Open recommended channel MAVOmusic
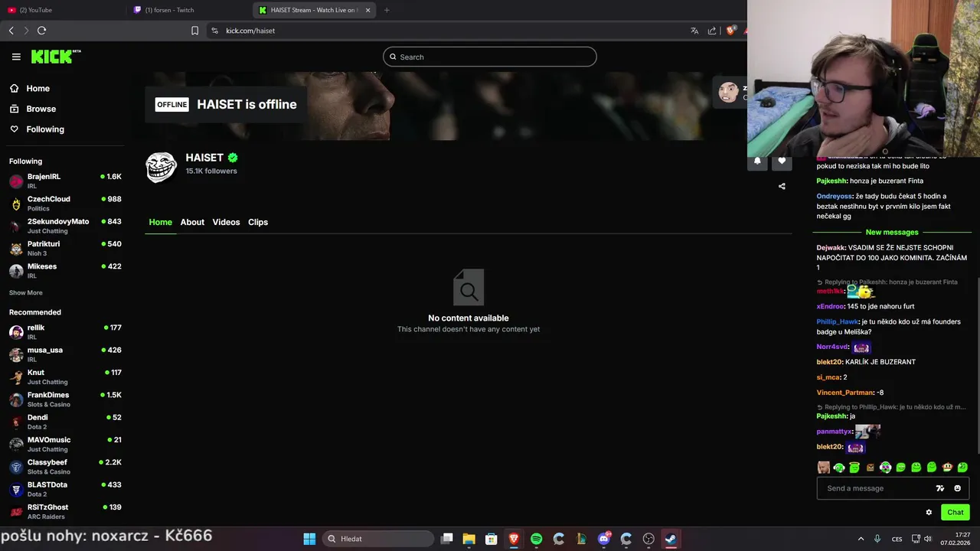The image size is (980, 551). (65, 444)
